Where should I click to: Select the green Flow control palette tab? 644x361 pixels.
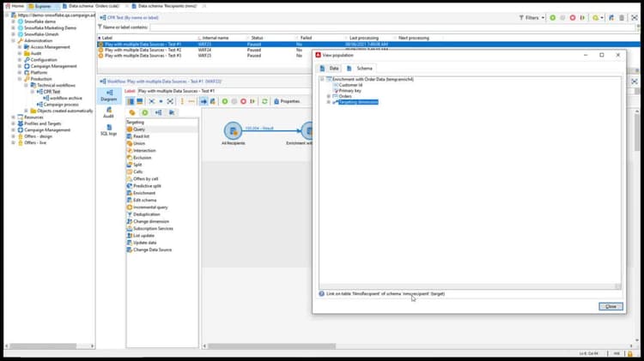click(145, 112)
